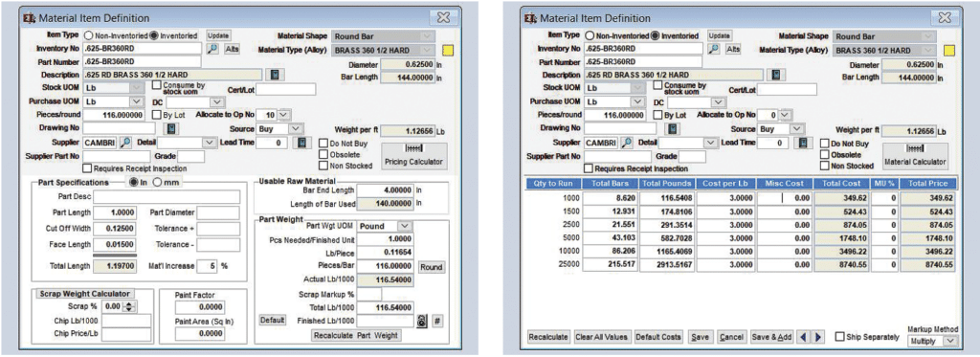Click Cost per Lb cell for 25000 row
The width and height of the screenshot is (980, 357).
coord(724,266)
